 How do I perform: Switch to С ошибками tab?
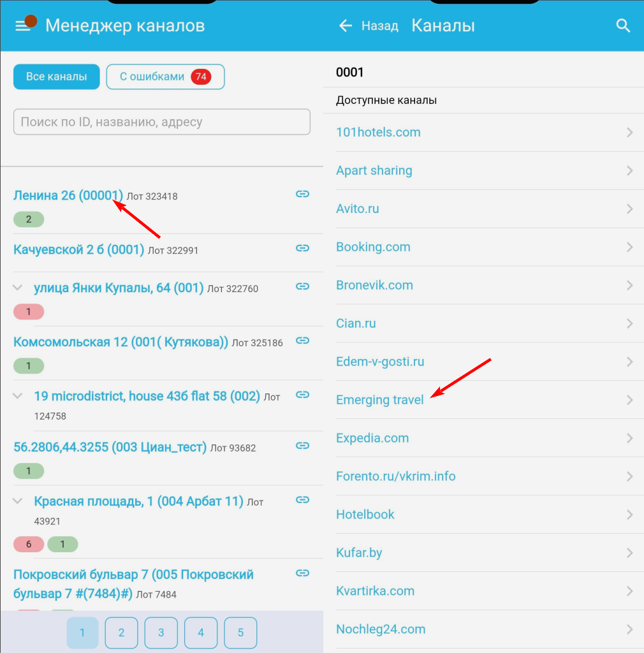[165, 77]
